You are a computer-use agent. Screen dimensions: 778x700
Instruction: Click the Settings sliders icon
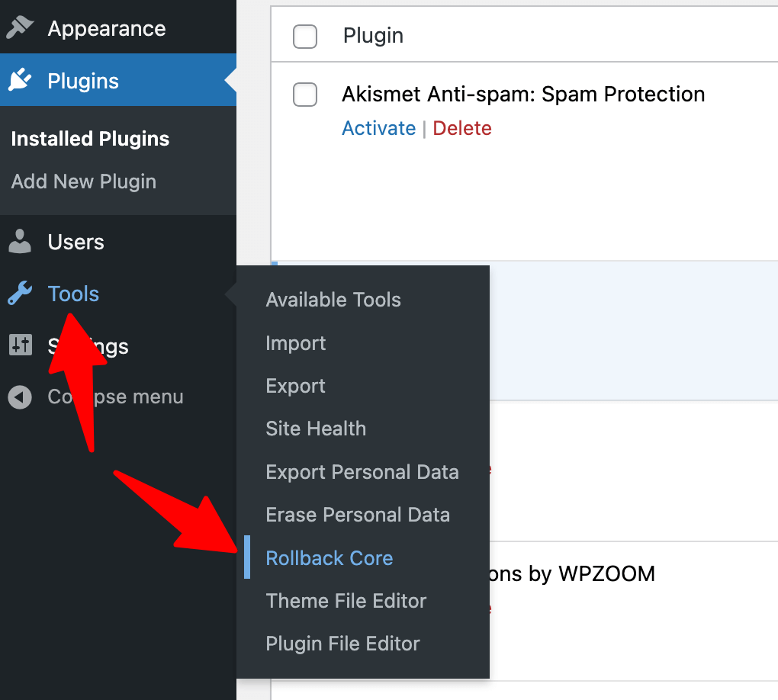(x=21, y=345)
